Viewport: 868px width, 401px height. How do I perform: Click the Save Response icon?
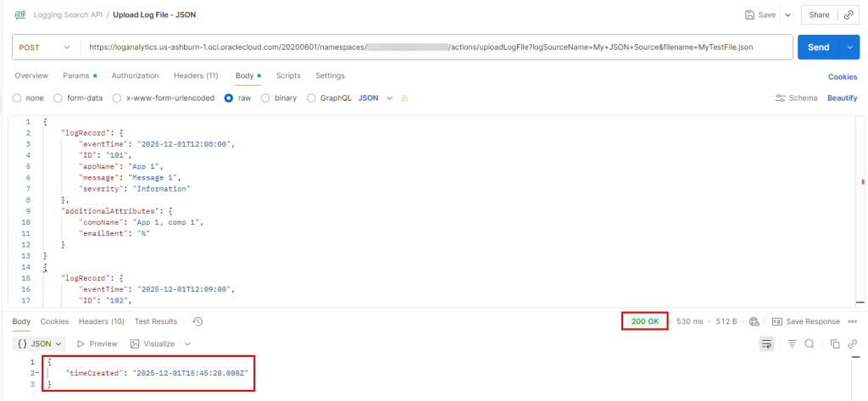777,321
